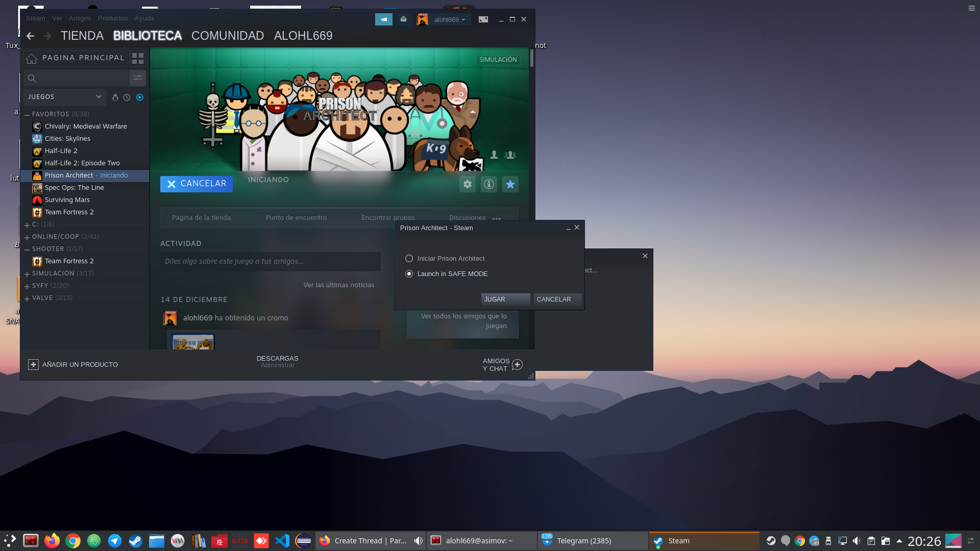Screen dimensions: 980x551
Task: Click the single friend icon on banner
Action: (x=494, y=155)
